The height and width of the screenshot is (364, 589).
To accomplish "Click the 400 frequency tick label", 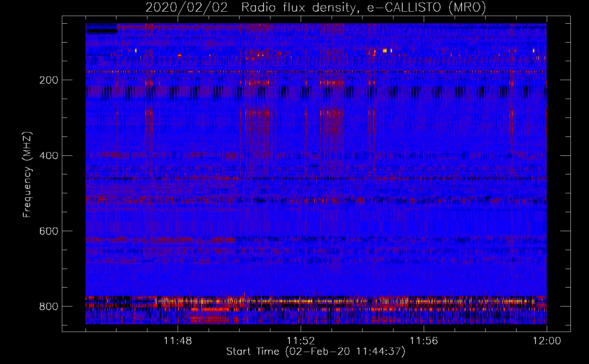I will [49, 156].
